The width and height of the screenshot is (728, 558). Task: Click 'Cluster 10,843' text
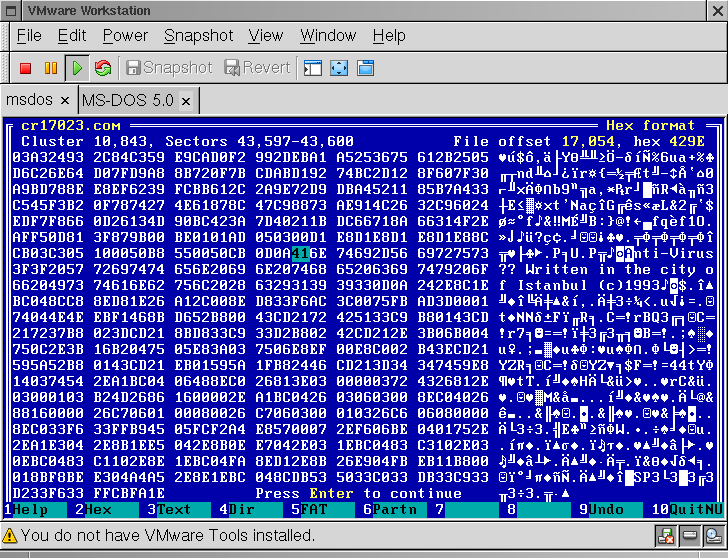tap(84, 142)
